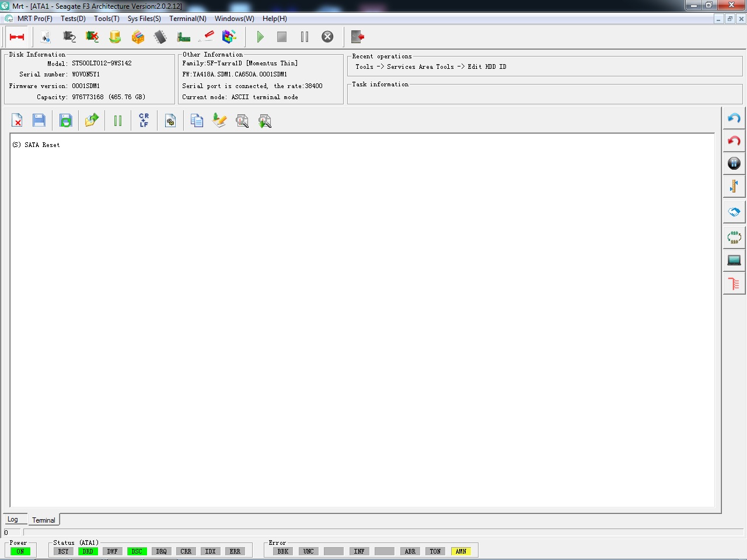Screen dimensions: 747x560
Task: Click the green floppy refresh icon
Action: [x=66, y=121]
